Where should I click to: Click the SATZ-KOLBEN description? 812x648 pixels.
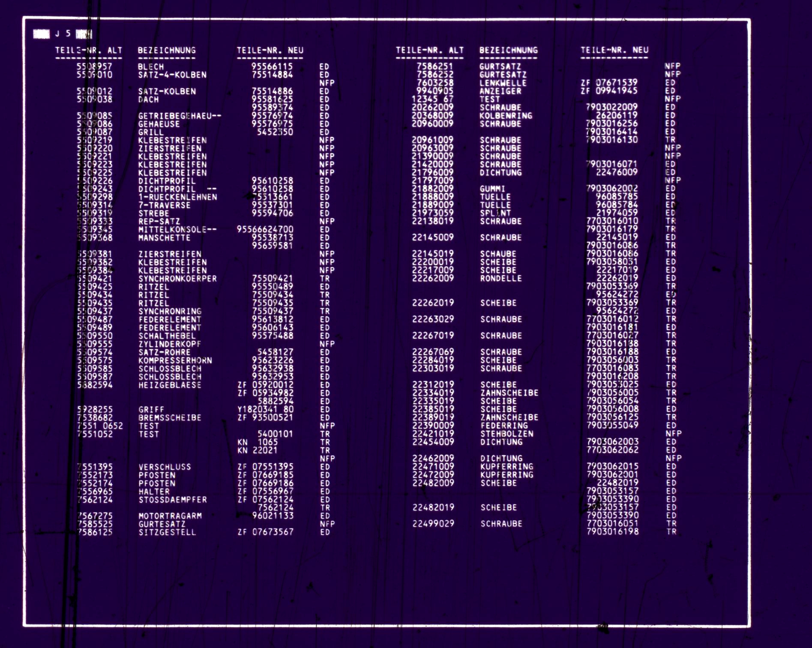pyautogui.click(x=167, y=91)
